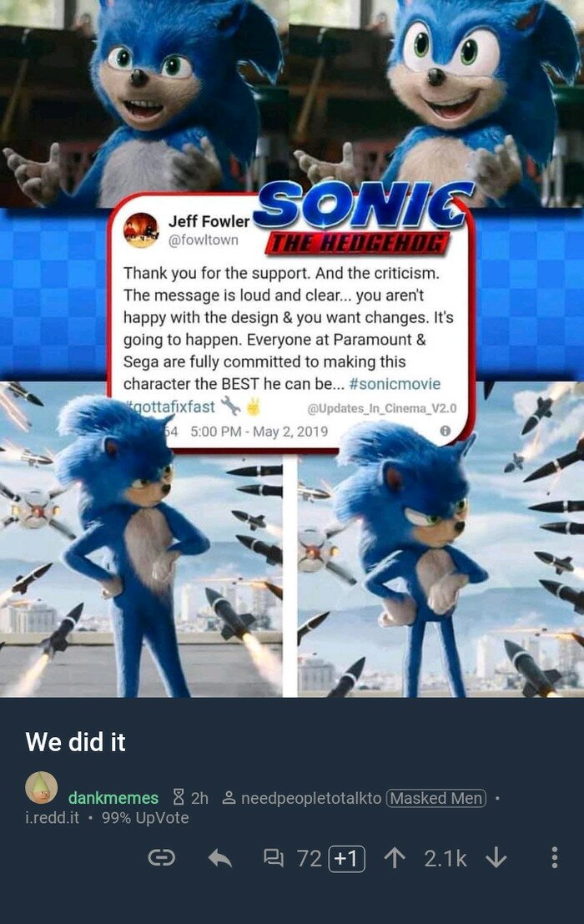Tap the 2.1k score count

click(x=446, y=859)
